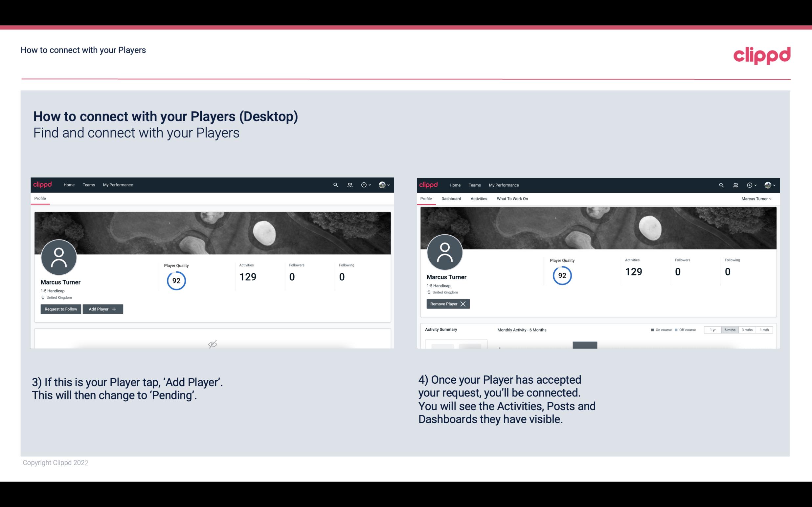This screenshot has width=812, height=507.
Task: Click the Add Player button
Action: [x=102, y=308]
